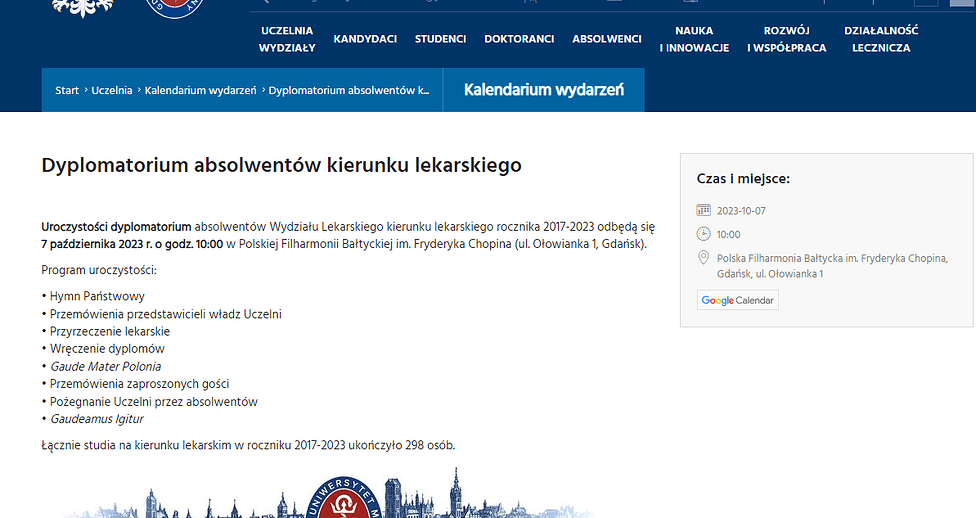Open the UCZELNIA WYDZIAŁY menu
Image resolution: width=976 pixels, height=518 pixels.
coord(287,39)
